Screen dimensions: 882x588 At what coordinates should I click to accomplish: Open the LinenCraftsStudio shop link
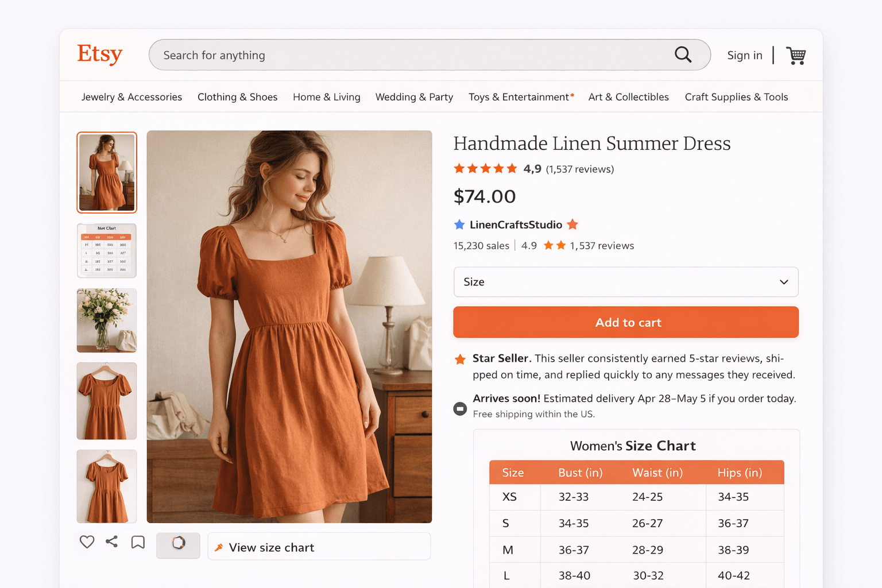[516, 225]
